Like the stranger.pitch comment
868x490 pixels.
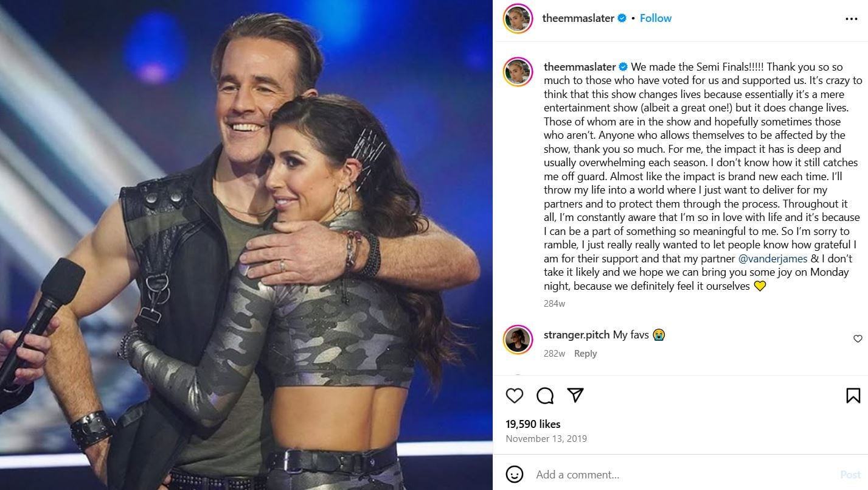pyautogui.click(x=858, y=339)
